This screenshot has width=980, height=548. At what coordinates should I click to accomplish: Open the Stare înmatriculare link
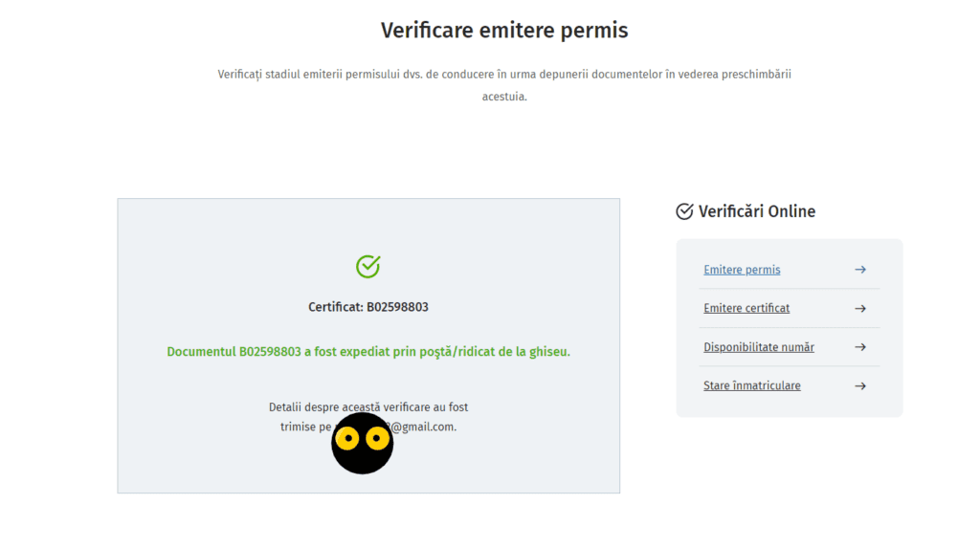(x=751, y=385)
